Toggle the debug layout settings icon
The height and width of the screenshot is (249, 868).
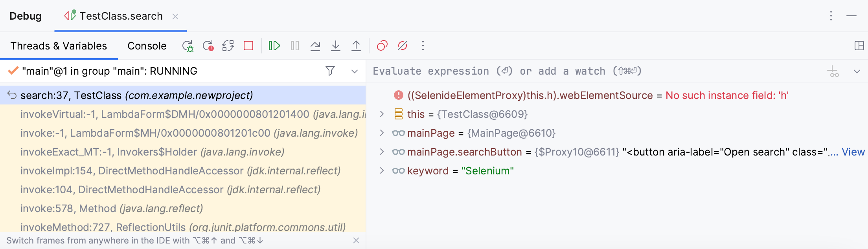point(859,46)
